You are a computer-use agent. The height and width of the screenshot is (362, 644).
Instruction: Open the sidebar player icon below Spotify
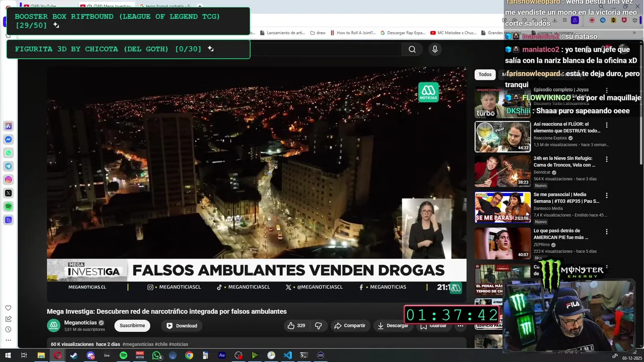coord(9,220)
